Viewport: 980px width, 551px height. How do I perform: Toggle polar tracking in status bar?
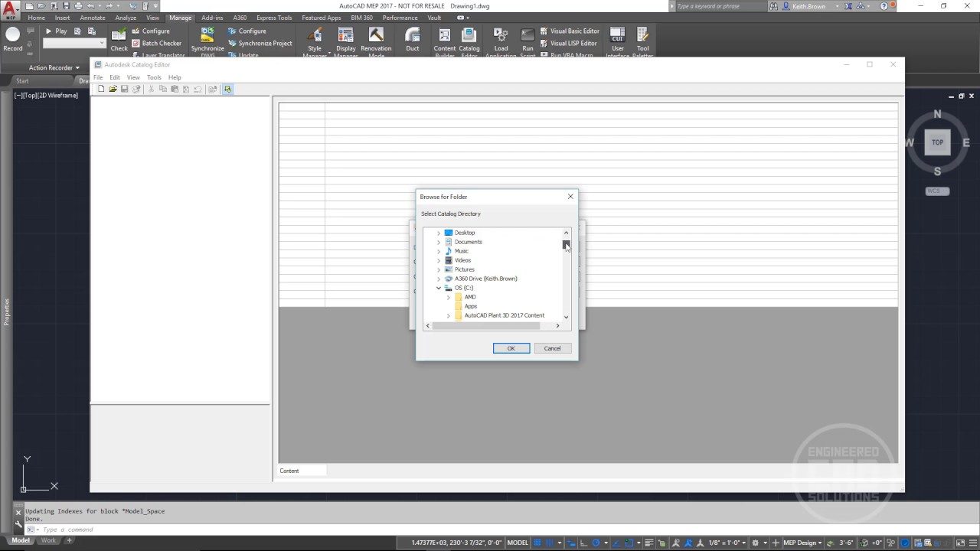click(x=595, y=543)
